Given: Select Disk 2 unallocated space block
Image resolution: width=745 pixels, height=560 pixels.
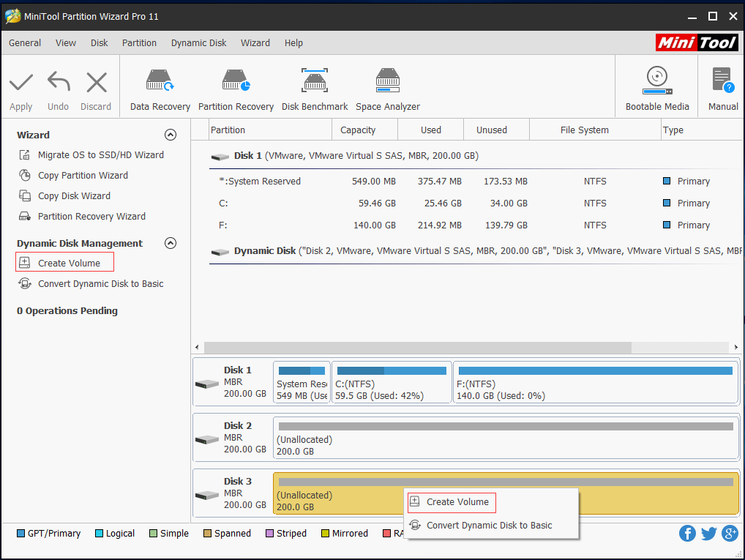Looking at the screenshot, I should click(506, 438).
